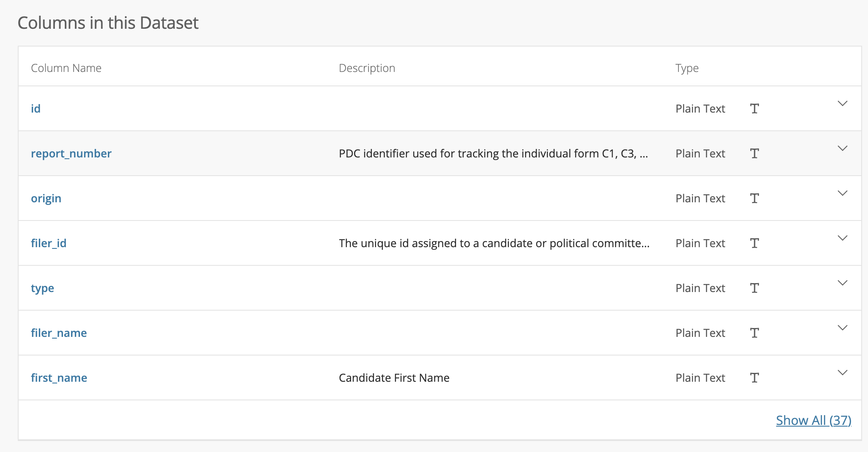Click the text type icon for report_number
868x452 pixels.
point(754,154)
